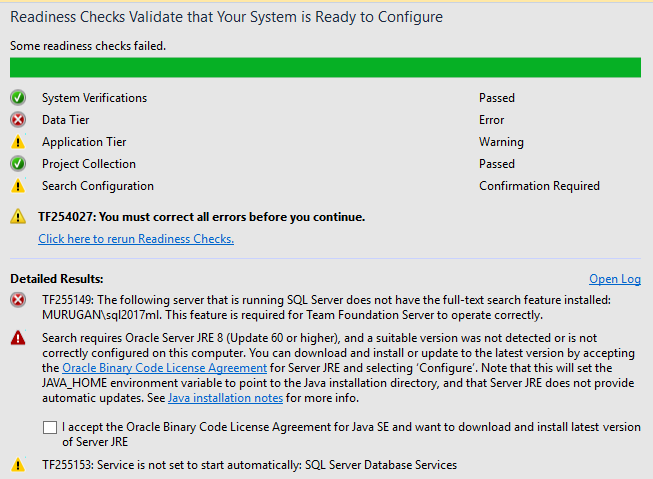Accept the Oracle Binary Code License checkbox

(x=50, y=428)
